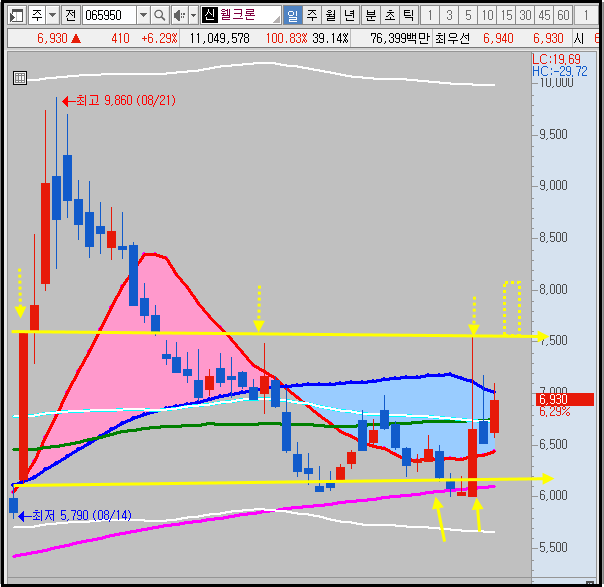Switch to 주 weekly chart period

(312, 15)
